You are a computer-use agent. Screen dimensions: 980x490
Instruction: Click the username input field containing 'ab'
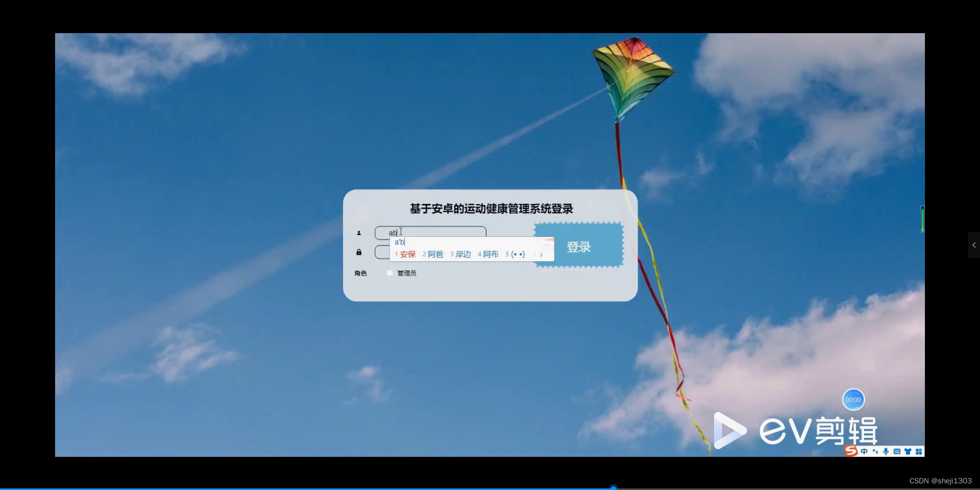[x=439, y=232]
